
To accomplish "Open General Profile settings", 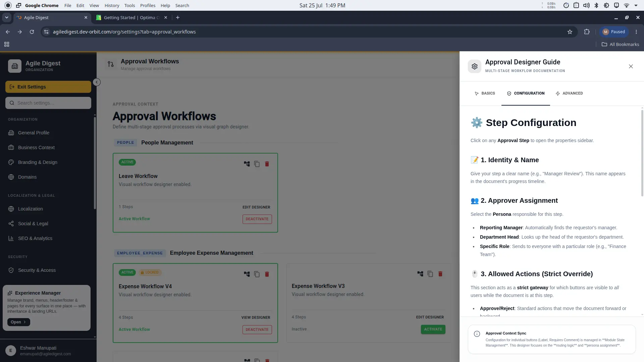I will 48,133.
